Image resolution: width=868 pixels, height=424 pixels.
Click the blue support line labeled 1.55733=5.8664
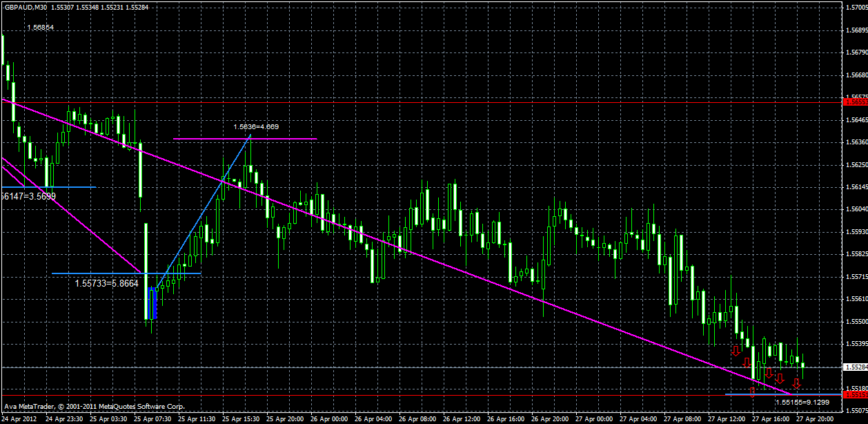point(124,273)
